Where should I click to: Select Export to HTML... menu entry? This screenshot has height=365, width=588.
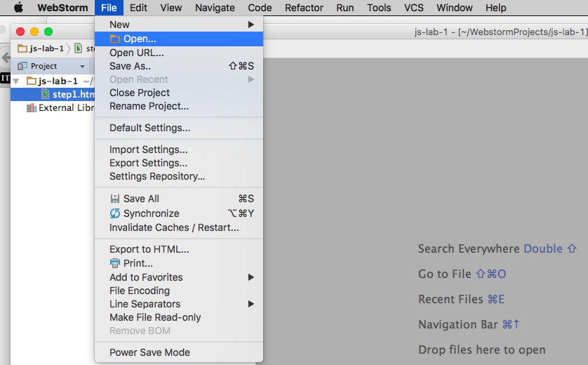tap(149, 249)
